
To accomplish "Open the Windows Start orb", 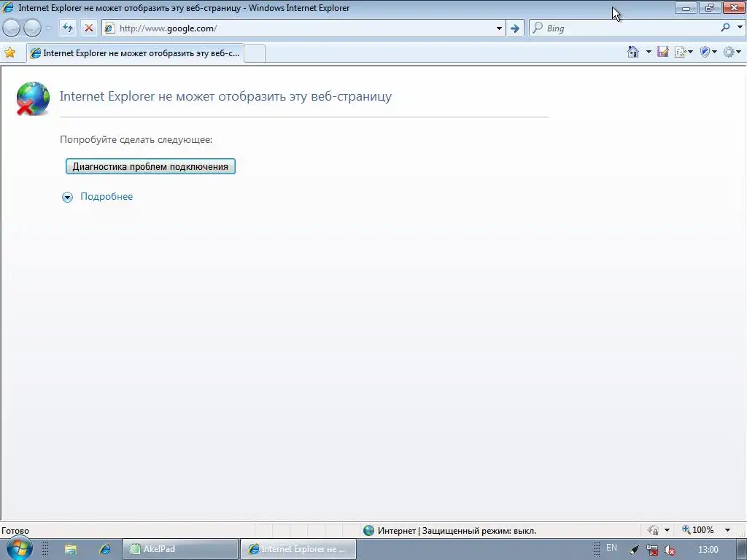I will pos(19,548).
